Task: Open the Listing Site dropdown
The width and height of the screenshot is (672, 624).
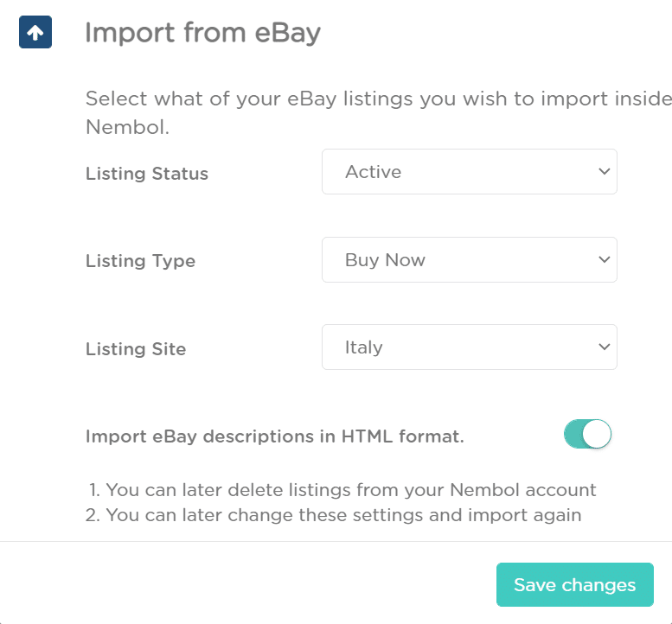Action: 470,347
